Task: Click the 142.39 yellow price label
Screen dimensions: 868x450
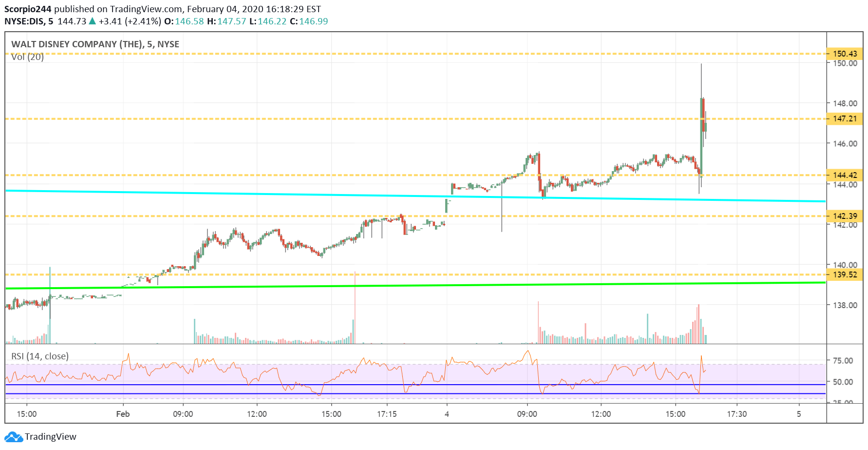Action: [845, 216]
